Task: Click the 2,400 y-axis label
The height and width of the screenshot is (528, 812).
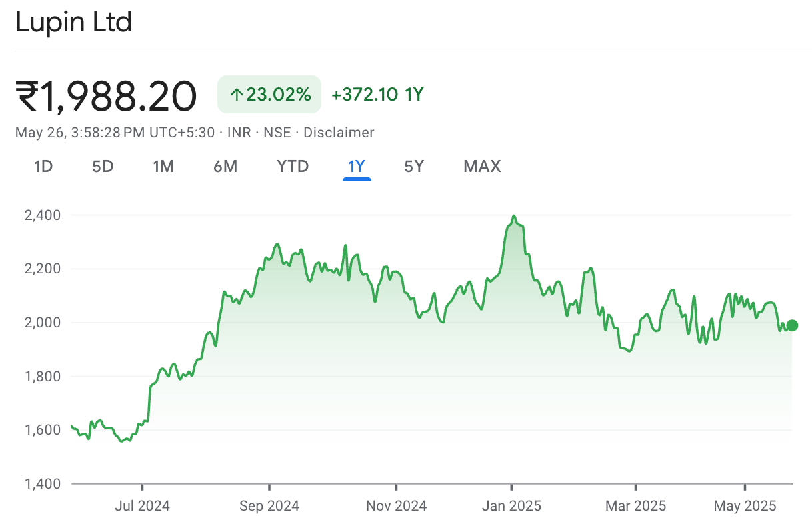Action: click(x=42, y=215)
